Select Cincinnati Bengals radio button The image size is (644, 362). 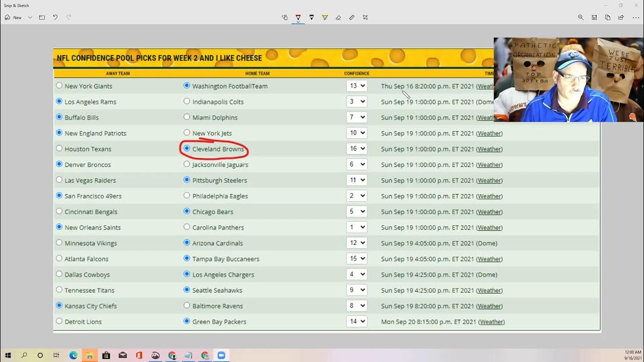59,211
